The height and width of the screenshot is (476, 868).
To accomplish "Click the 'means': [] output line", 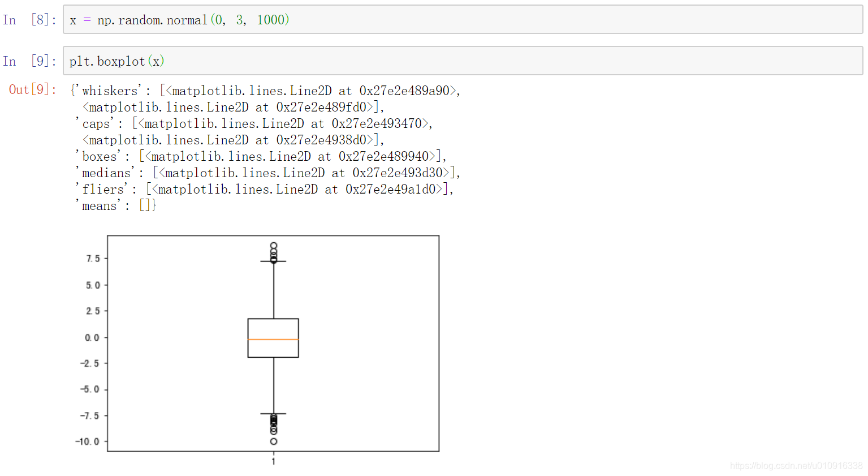I will click(x=116, y=205).
